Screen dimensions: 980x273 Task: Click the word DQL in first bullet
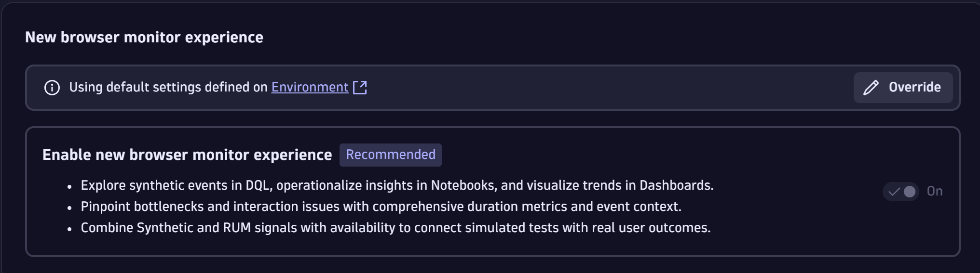pyautogui.click(x=258, y=185)
